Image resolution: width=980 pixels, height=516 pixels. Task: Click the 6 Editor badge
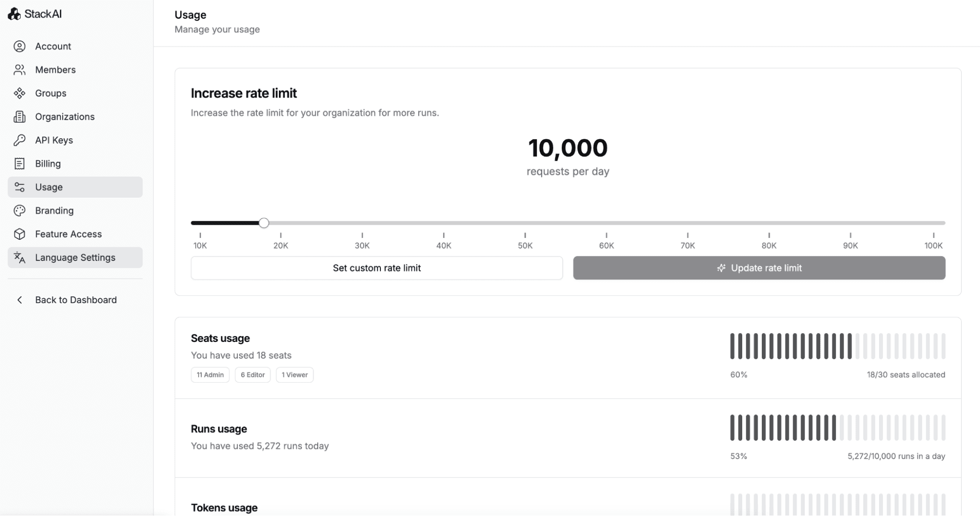pos(252,375)
